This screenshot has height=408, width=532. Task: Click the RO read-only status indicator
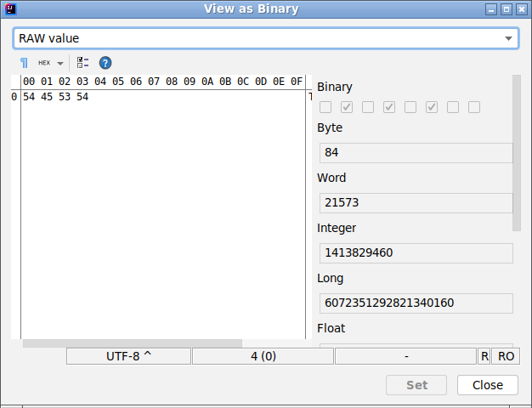[x=506, y=356]
